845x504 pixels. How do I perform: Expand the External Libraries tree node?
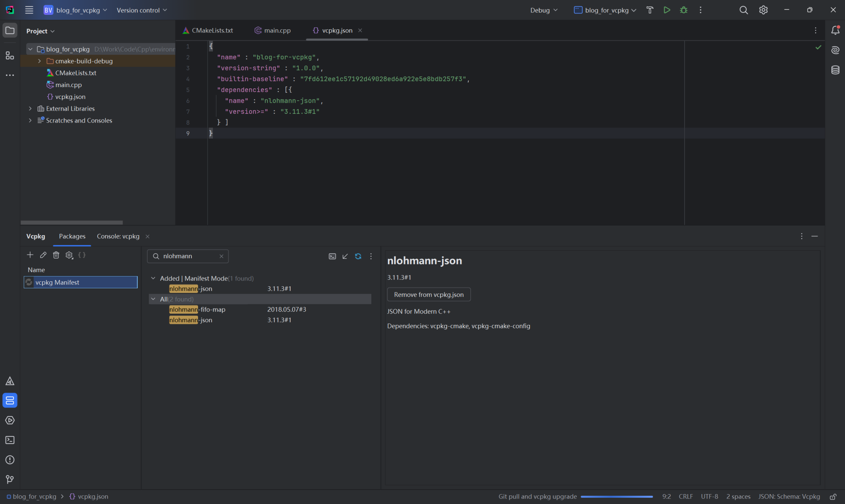[30, 108]
